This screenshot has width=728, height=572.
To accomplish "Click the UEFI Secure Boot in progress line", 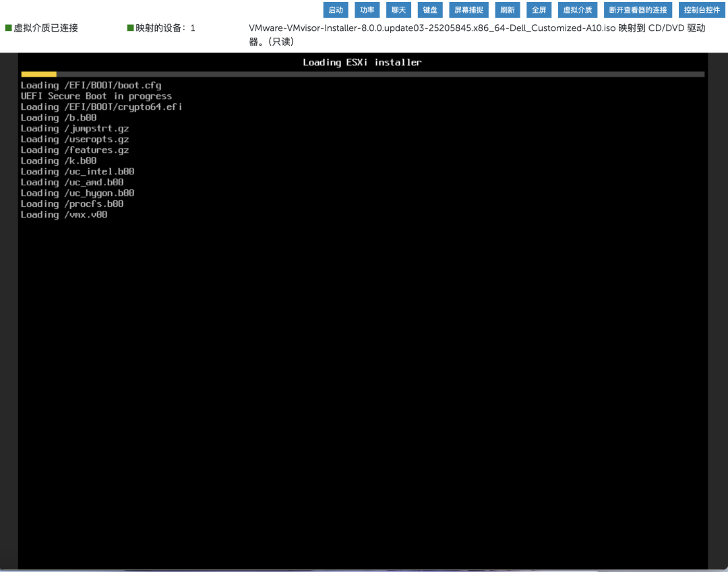I will (96, 96).
